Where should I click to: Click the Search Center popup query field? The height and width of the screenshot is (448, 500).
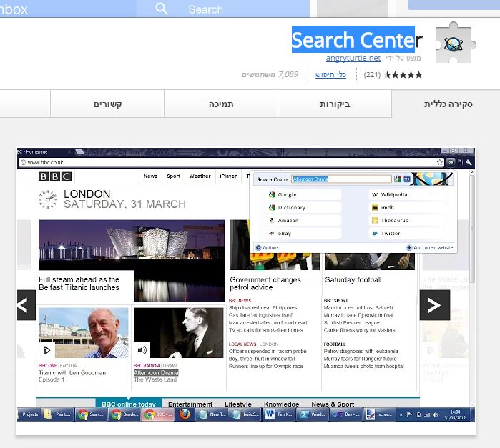pyautogui.click(x=341, y=179)
